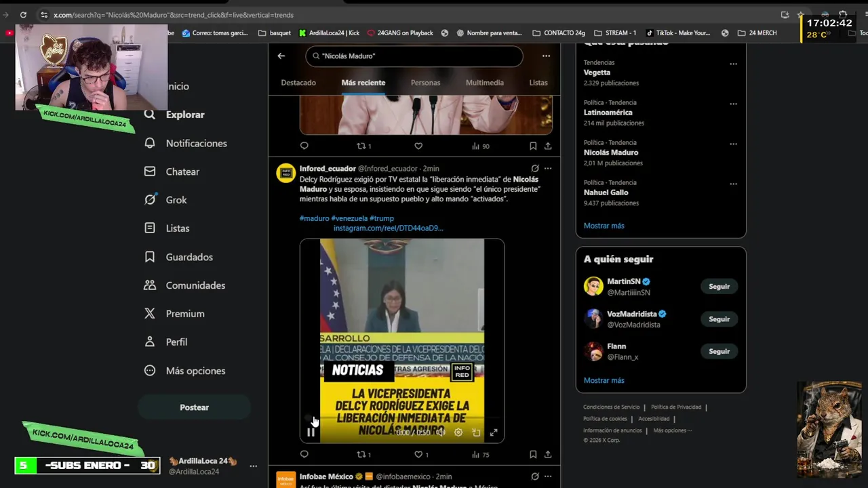Open Perfil in the sidebar
This screenshot has height=488, width=868.
pos(165,342)
